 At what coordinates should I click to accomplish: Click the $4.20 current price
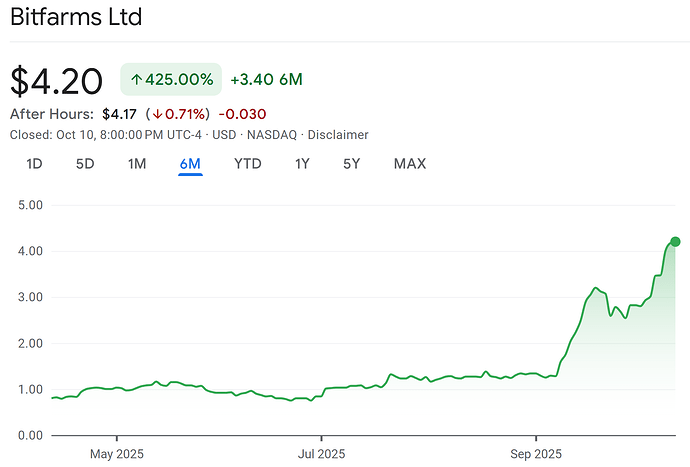pyautogui.click(x=59, y=80)
